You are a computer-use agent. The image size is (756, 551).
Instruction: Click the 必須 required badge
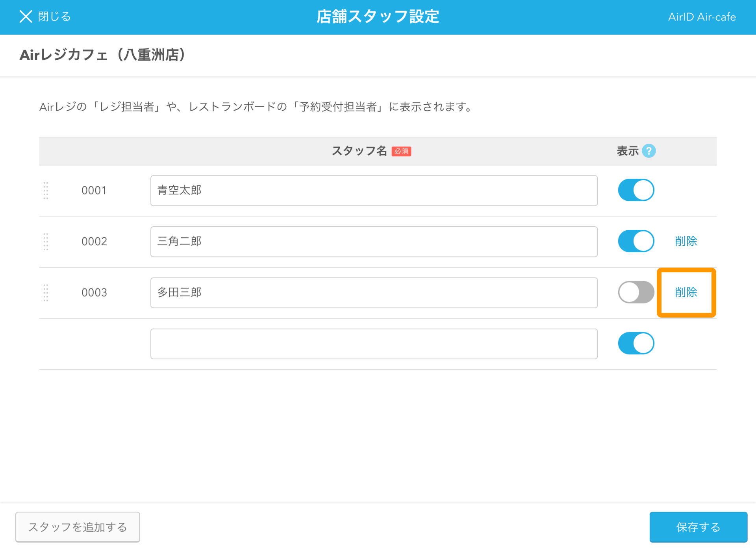coord(401,151)
